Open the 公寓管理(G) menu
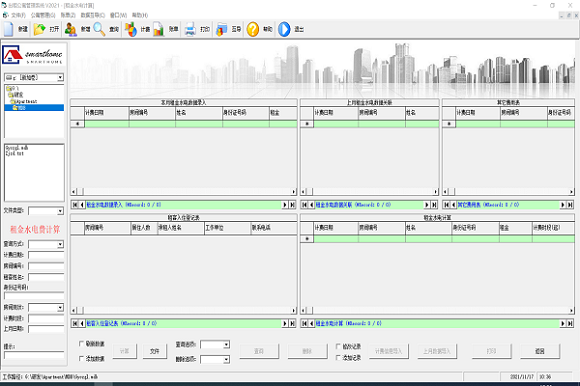 tap(43, 15)
